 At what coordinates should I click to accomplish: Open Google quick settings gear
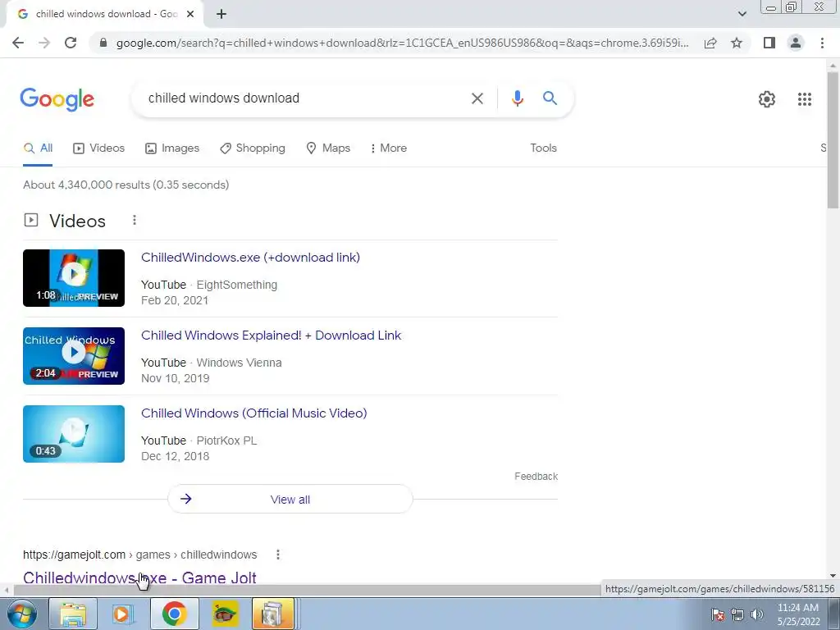point(767,99)
